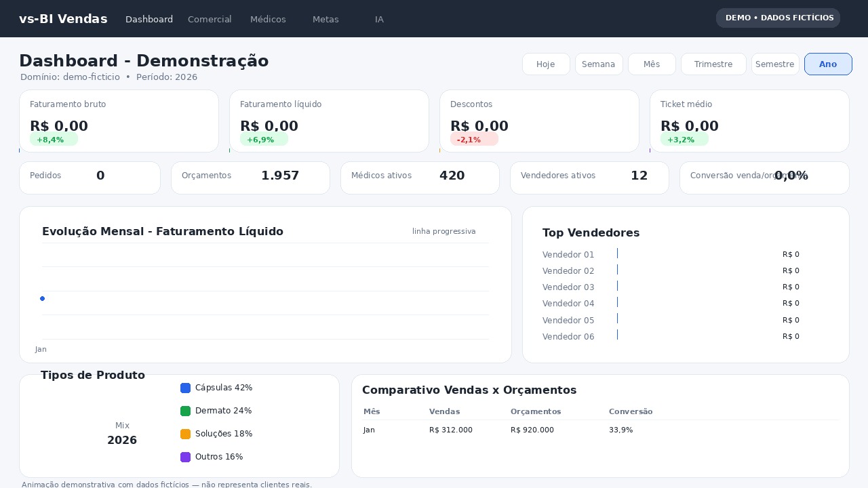Select the IA navigation tab
Image resolution: width=868 pixels, height=488 pixels.
tap(379, 19)
